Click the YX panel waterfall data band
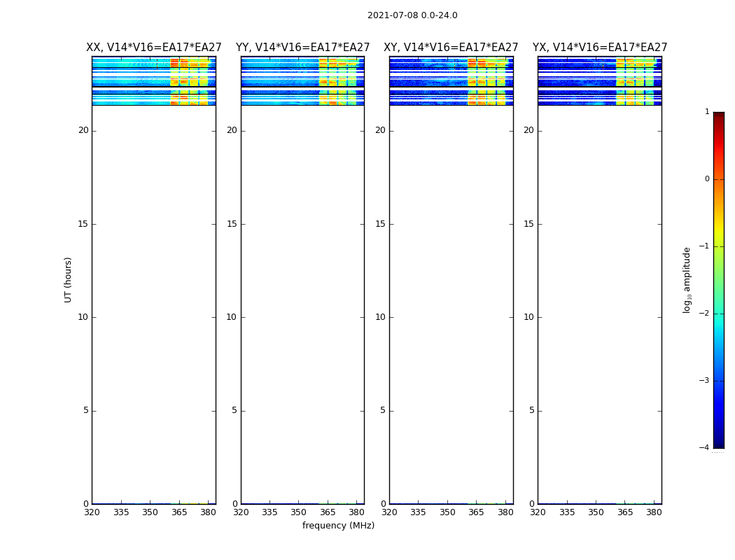The image size is (735, 560). click(599, 80)
